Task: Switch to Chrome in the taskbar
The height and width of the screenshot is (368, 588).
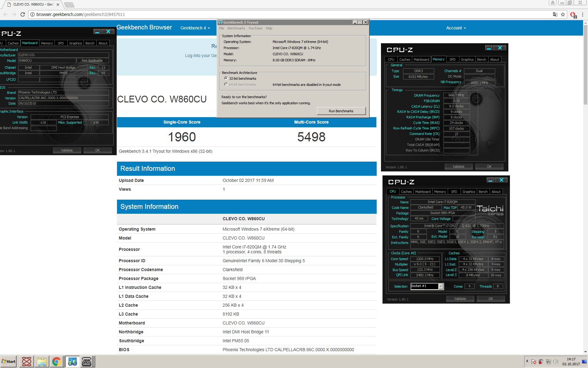Action: [56, 362]
